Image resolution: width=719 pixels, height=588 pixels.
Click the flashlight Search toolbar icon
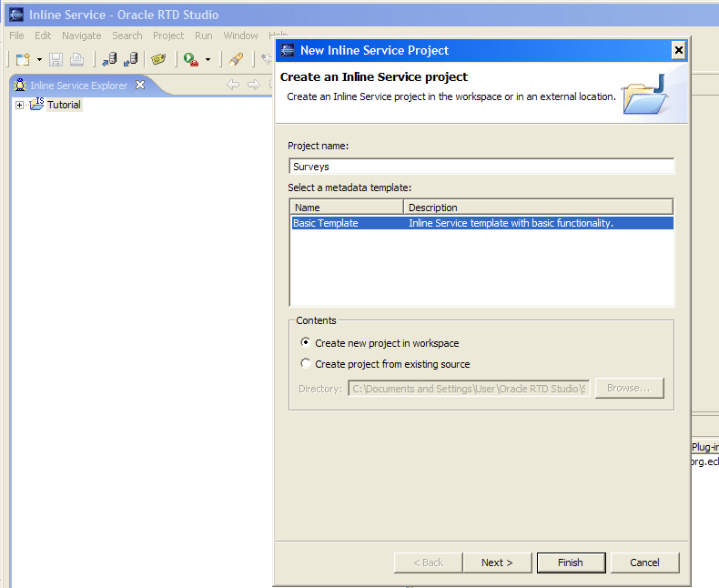(x=236, y=59)
